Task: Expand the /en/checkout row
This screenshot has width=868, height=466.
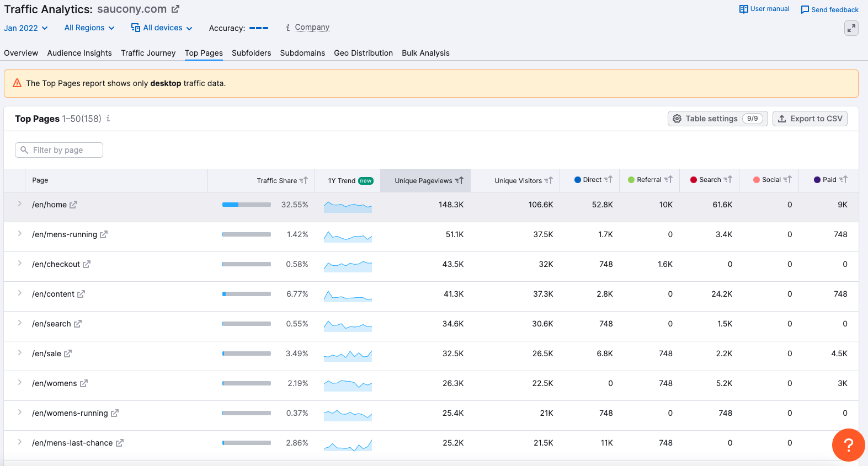Action: (20, 264)
